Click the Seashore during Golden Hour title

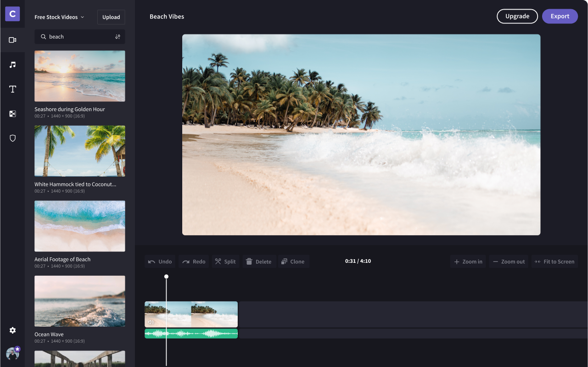click(70, 109)
